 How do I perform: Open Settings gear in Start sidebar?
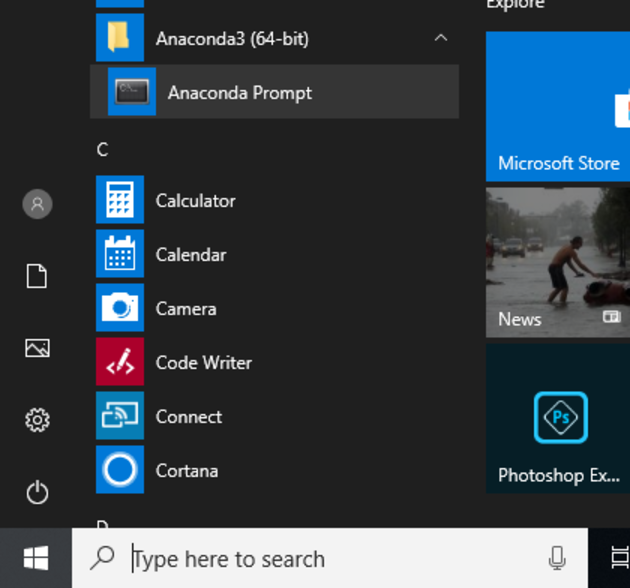[x=37, y=420]
